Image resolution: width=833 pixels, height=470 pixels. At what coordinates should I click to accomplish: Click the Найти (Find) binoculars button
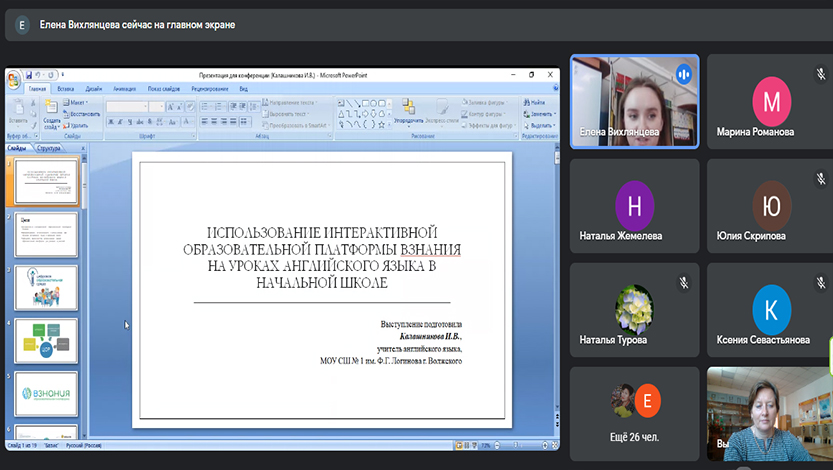point(534,102)
